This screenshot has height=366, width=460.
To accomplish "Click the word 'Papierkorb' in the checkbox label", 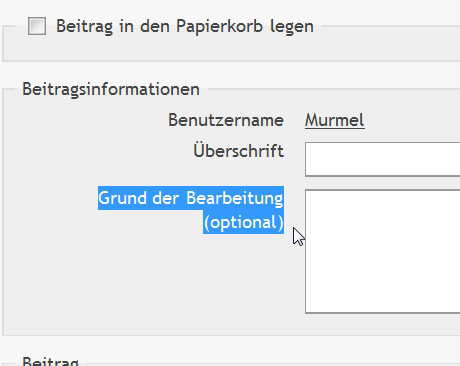I will point(220,26).
